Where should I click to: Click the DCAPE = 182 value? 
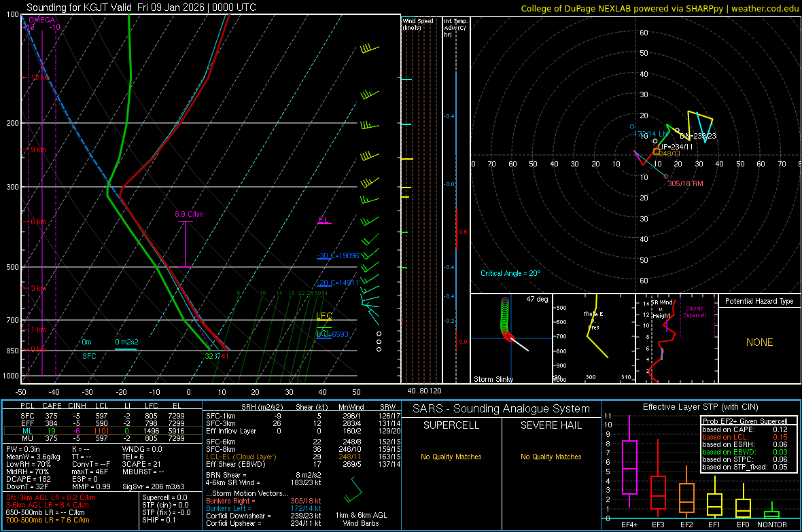pyautogui.click(x=28, y=479)
